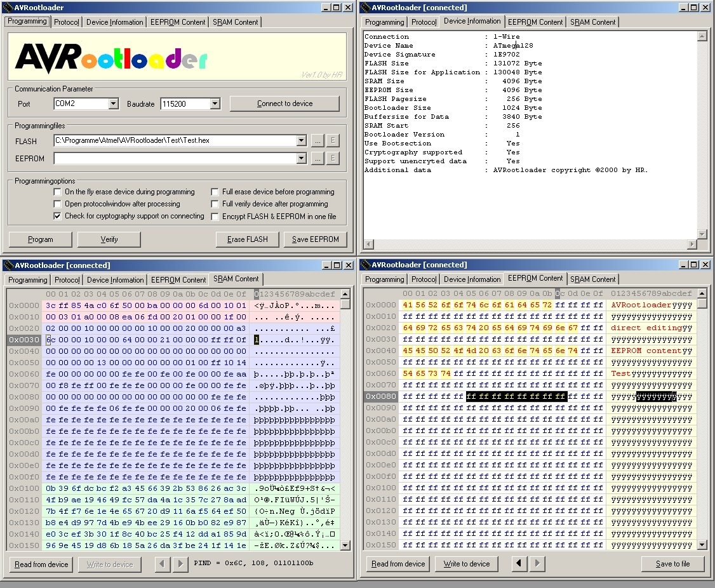Click vertical scroll-up arrow in Device Information

702,36
